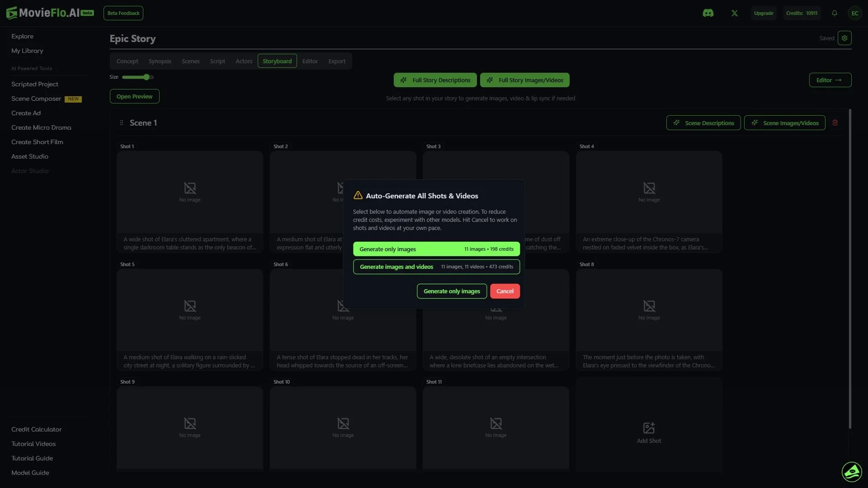Switch to the Synopsis tab
Image resolution: width=868 pixels, height=488 pixels.
click(160, 61)
